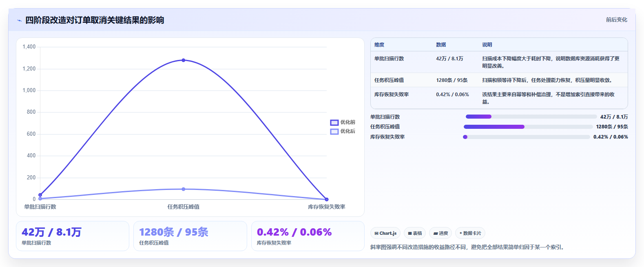
Task: Click table cell 42万 / 8.1万
Action: click(x=449, y=59)
